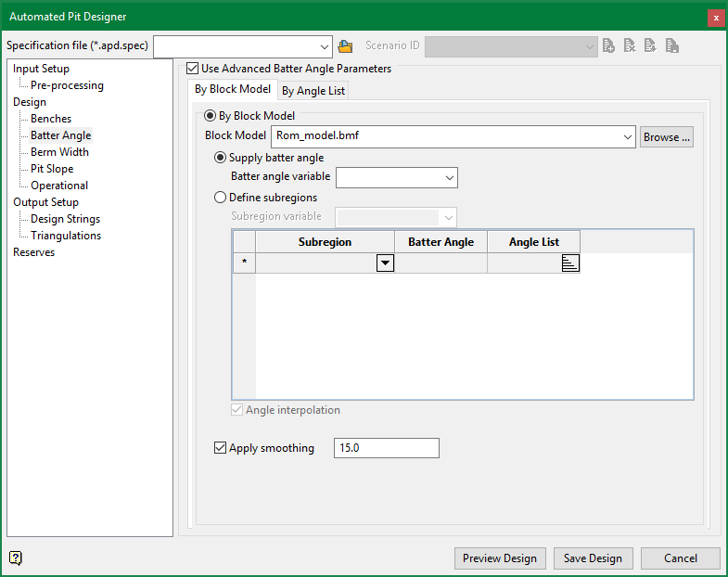Disable the Apply smoothing checkbox

(x=221, y=448)
